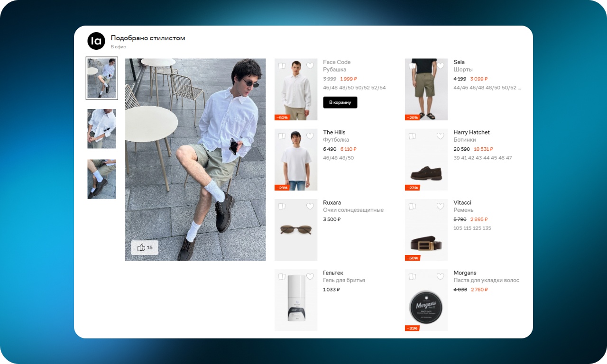Viewport: 607px width, 364px height.
Task: Click Гельтек price '1 033 ₽'
Action: (331, 289)
